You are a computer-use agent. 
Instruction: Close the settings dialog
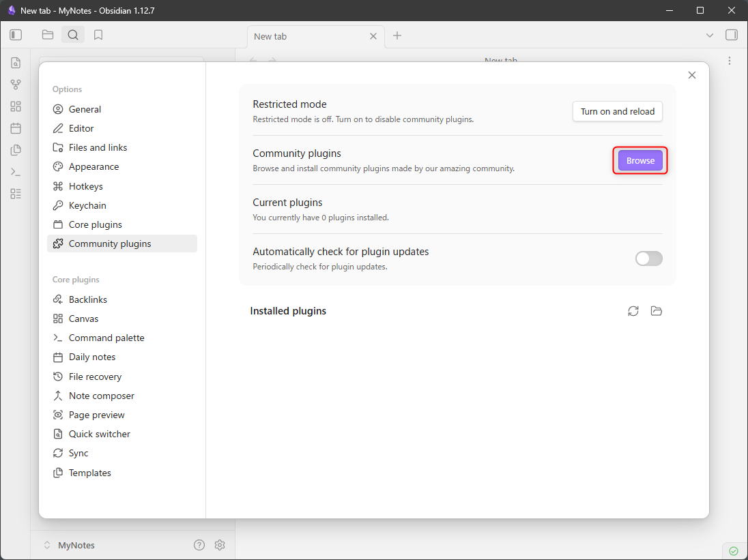pos(692,75)
